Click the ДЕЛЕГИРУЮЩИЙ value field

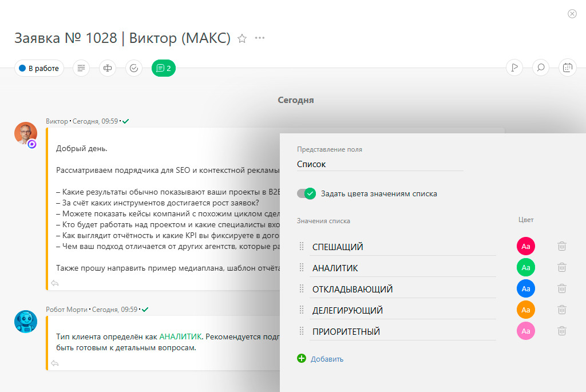click(403, 311)
